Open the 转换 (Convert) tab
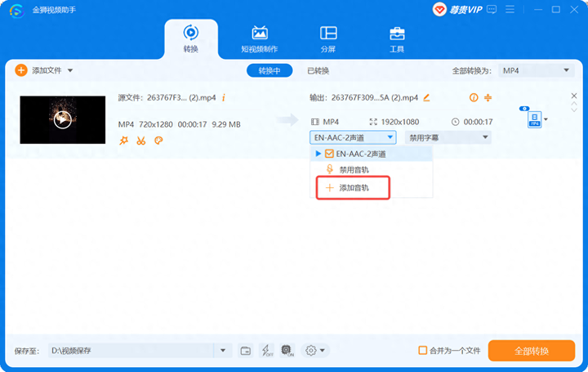 [191, 39]
